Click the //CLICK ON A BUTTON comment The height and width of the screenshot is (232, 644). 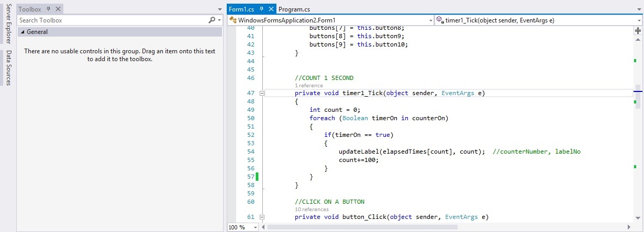[330, 201]
